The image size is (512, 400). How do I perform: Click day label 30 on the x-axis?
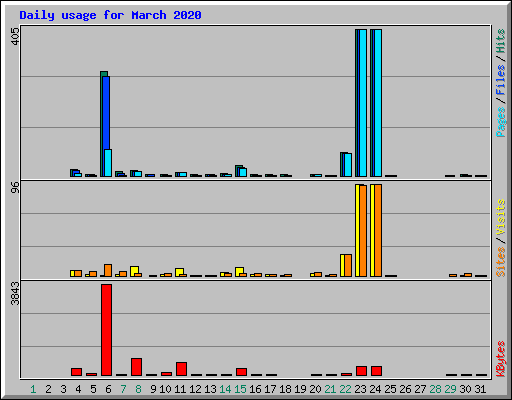465,389
